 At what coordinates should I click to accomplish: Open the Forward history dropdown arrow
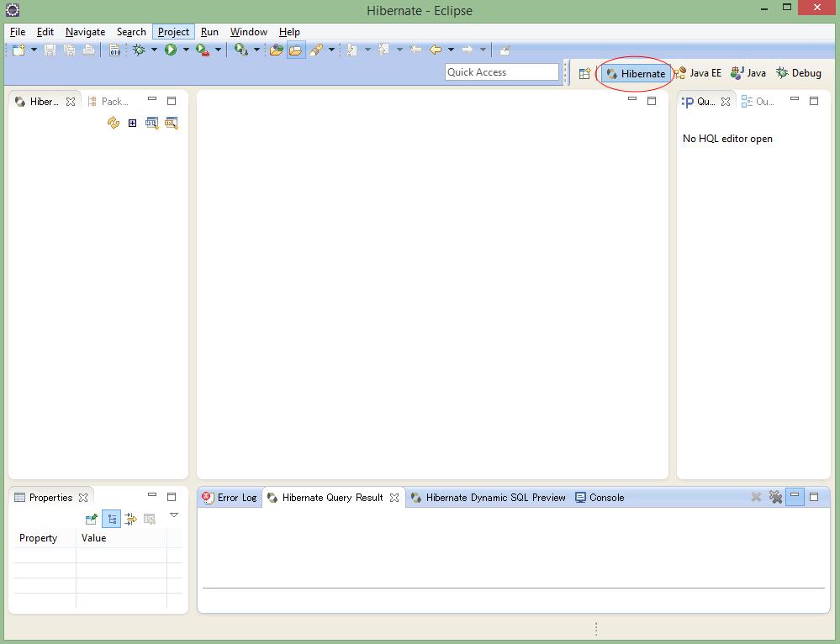(x=483, y=50)
